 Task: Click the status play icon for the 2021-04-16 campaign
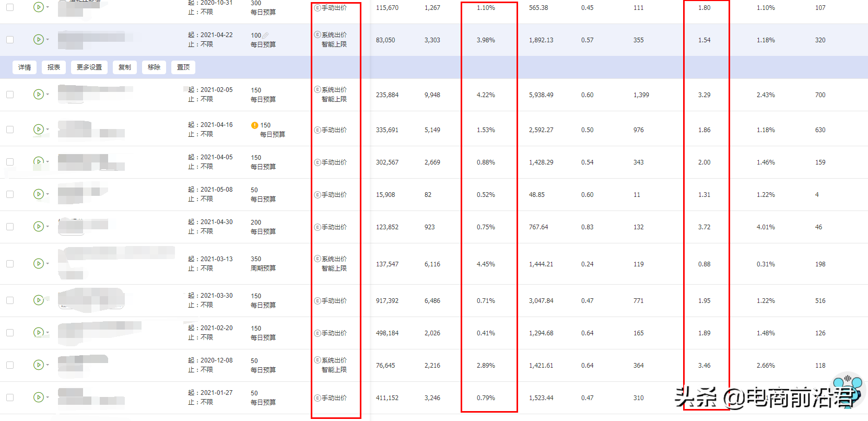point(38,129)
